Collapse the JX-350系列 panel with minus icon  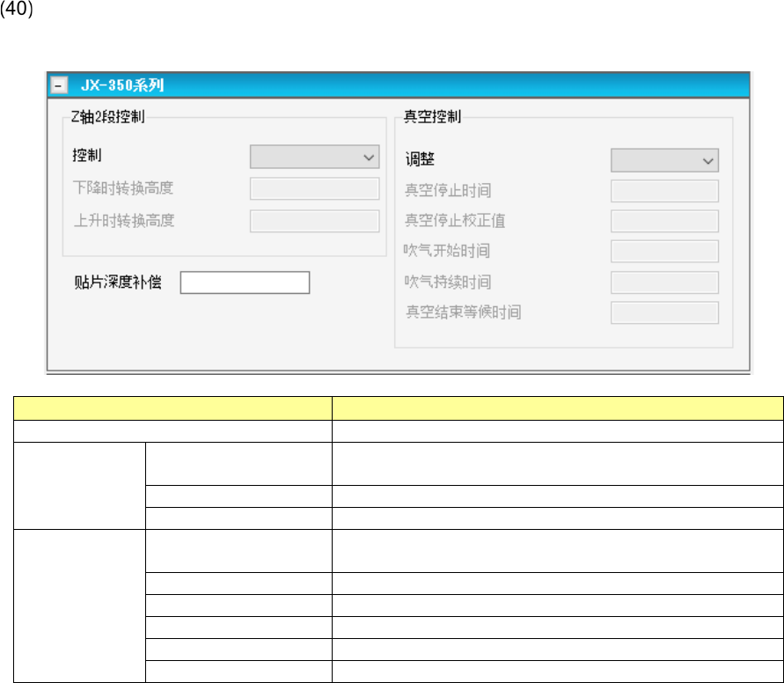tap(59, 85)
